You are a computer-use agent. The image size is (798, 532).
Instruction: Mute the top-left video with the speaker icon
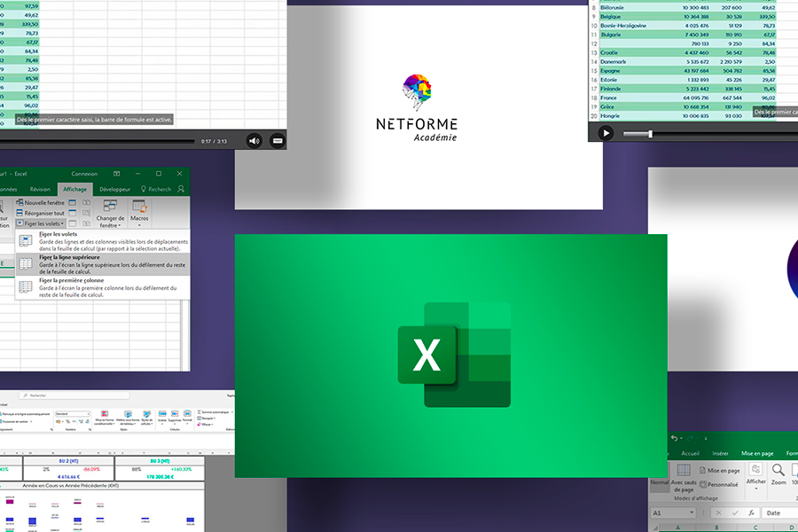254,141
